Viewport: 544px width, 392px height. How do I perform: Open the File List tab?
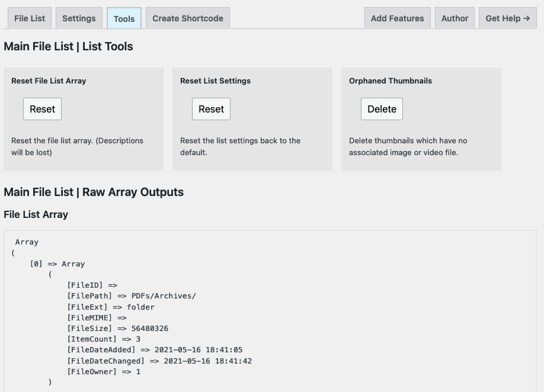(30, 18)
